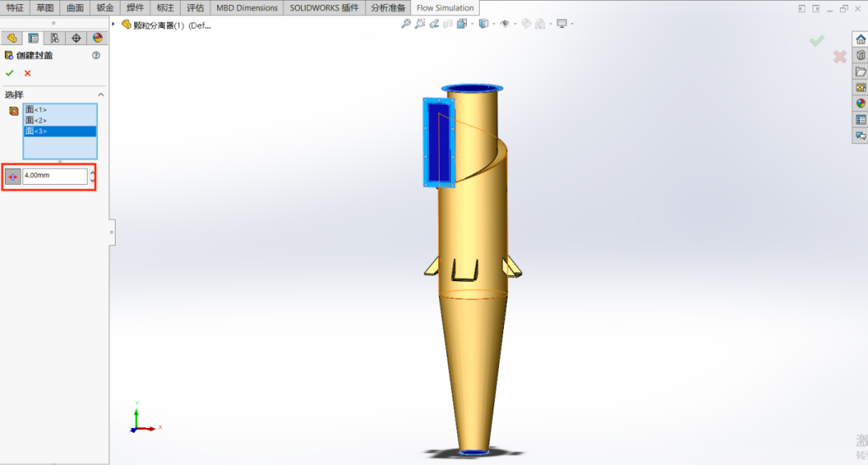Select 面<1> in selection list
The height and width of the screenshot is (465, 868).
click(59, 109)
